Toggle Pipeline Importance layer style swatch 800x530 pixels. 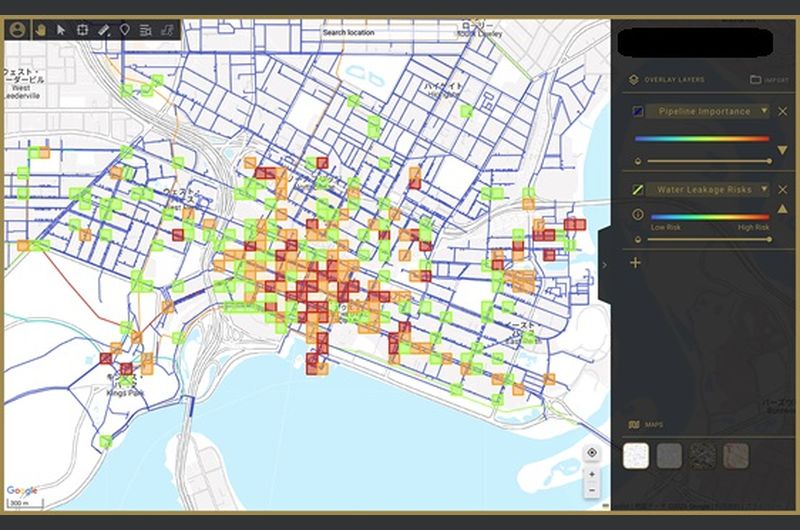coord(638,111)
